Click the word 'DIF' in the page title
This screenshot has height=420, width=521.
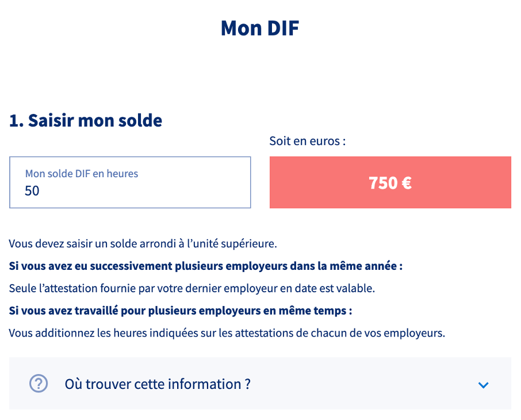pos(283,28)
